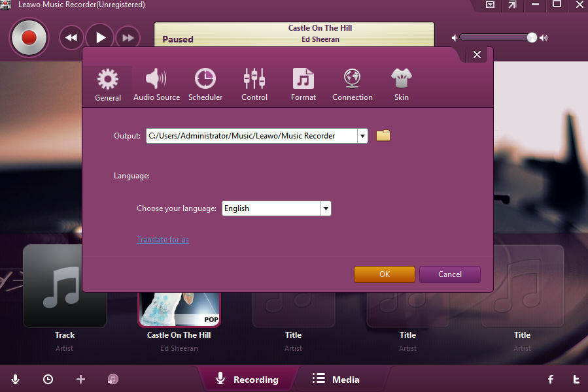This screenshot has height=392, width=588.
Task: Open the Format settings tab
Action: [303, 85]
